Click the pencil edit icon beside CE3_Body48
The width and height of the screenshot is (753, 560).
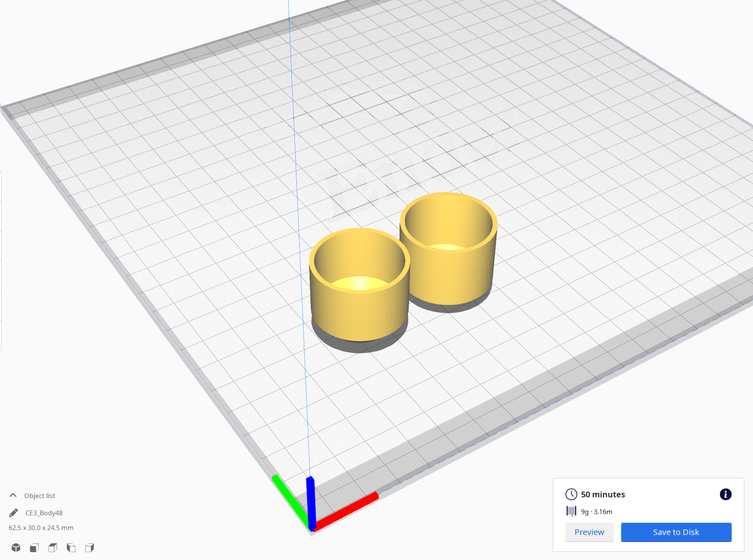(14, 513)
